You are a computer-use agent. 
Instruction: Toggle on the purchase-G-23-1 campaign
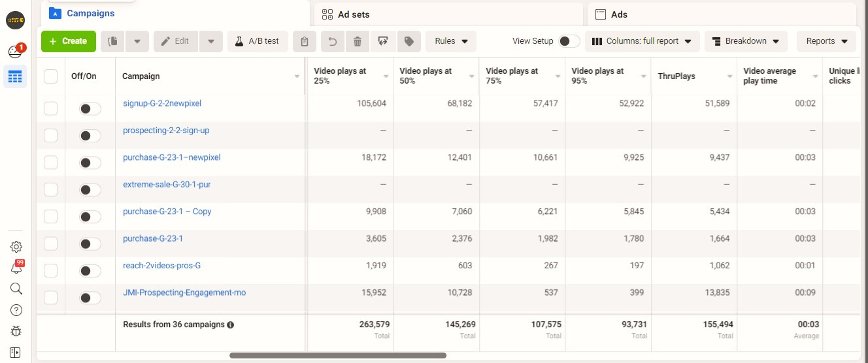(90, 244)
